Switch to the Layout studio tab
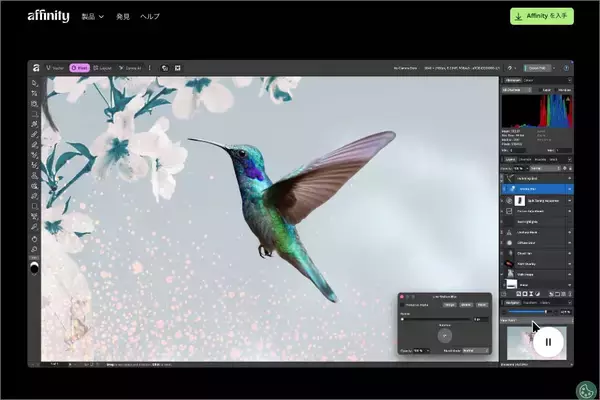600x400 pixels. 102,68
